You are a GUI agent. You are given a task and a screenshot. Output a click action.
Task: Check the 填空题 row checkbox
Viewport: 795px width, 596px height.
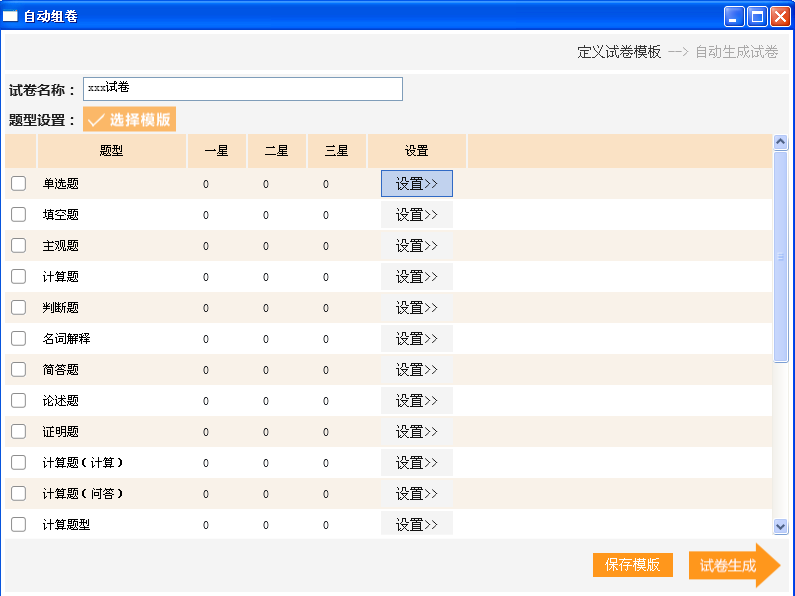click(19, 214)
